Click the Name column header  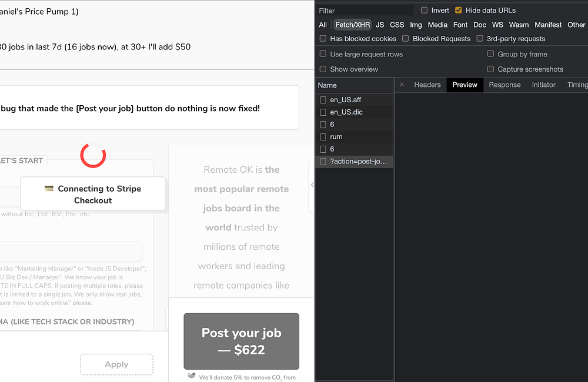point(355,85)
